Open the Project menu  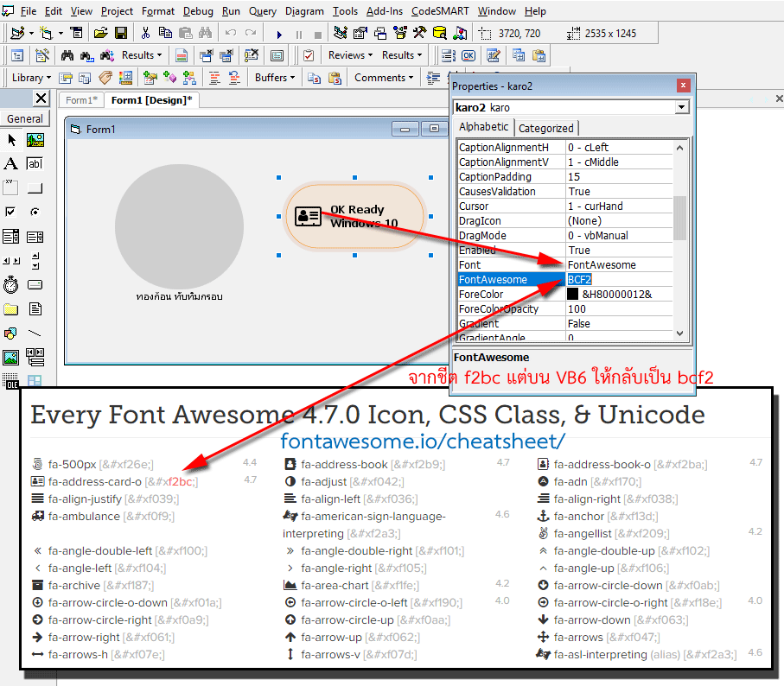[117, 11]
